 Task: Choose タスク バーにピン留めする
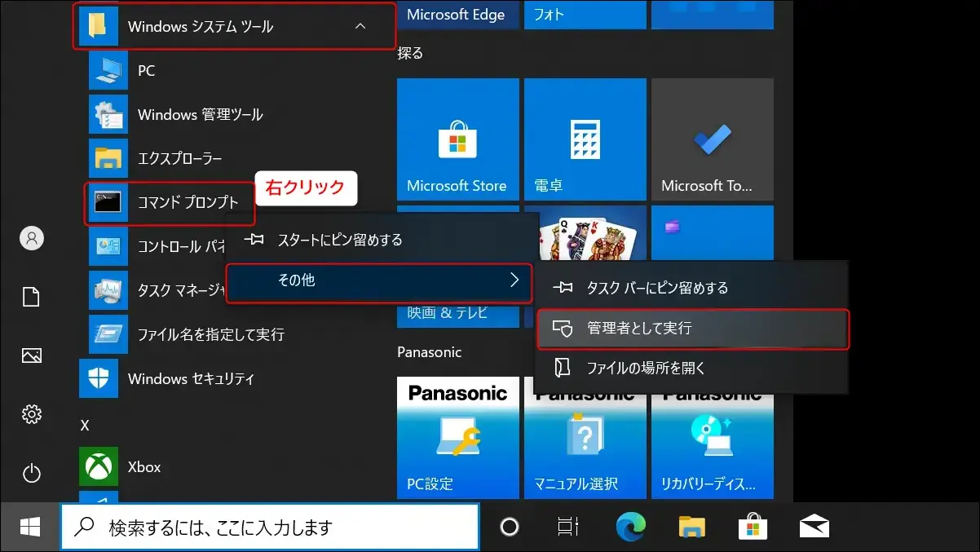(691, 287)
